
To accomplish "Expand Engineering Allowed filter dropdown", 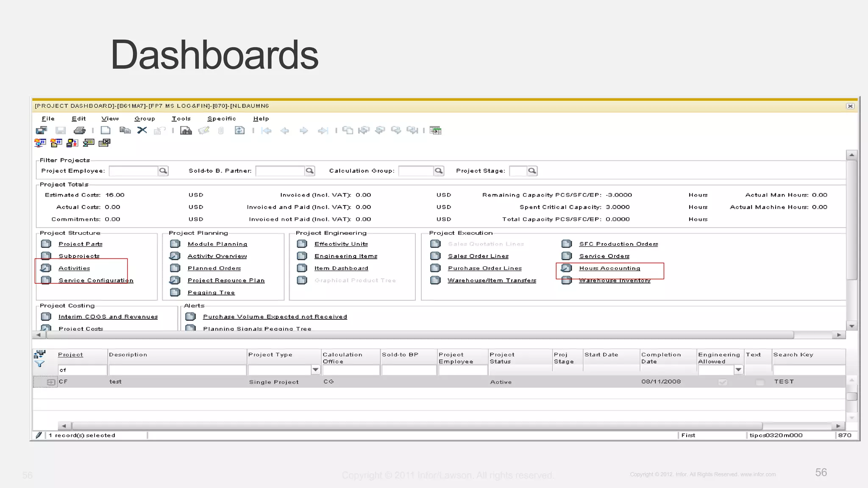I will tap(738, 370).
